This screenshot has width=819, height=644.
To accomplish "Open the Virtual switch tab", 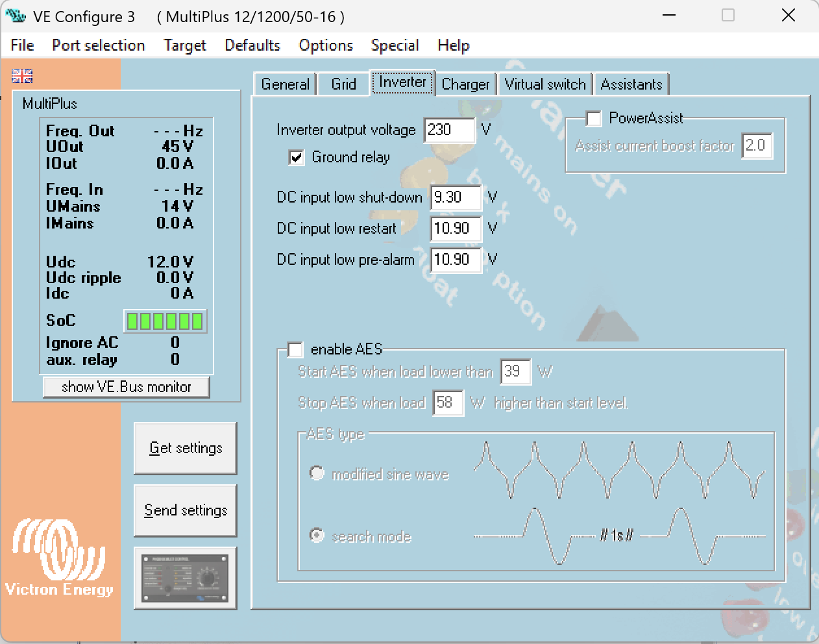I will [545, 84].
